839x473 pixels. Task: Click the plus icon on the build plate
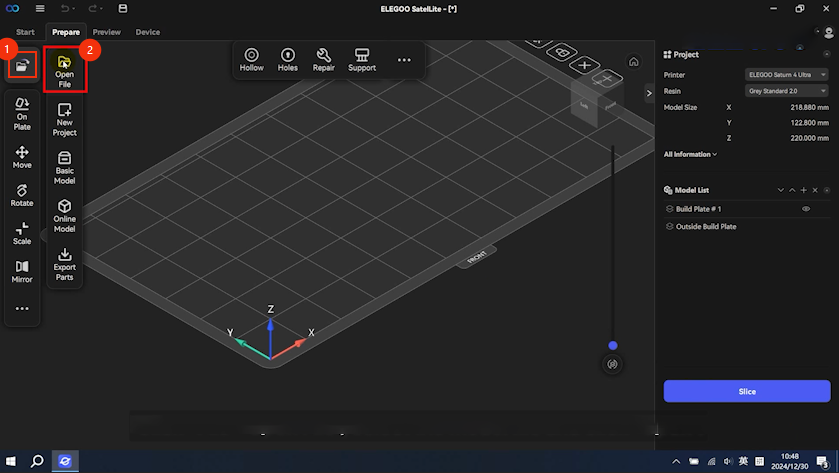(x=584, y=65)
